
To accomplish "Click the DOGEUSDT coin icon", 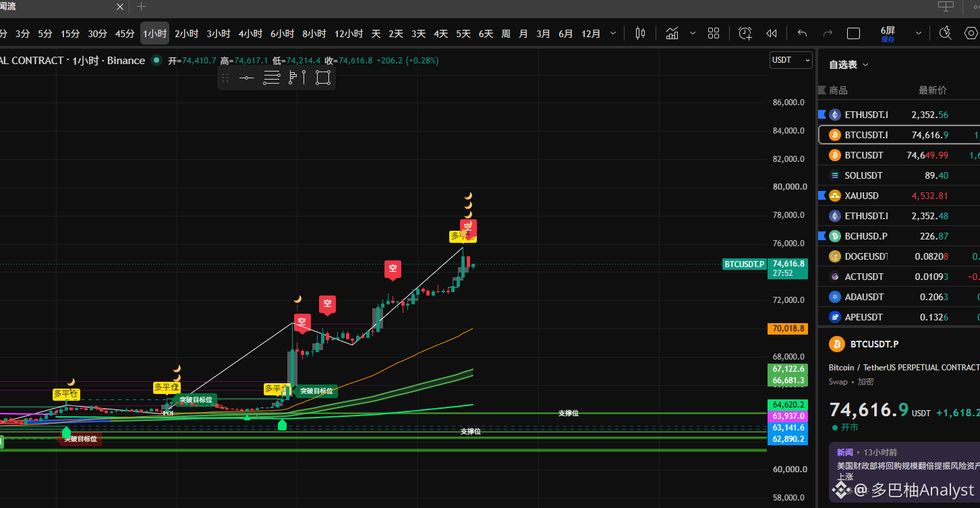I will 835,256.
